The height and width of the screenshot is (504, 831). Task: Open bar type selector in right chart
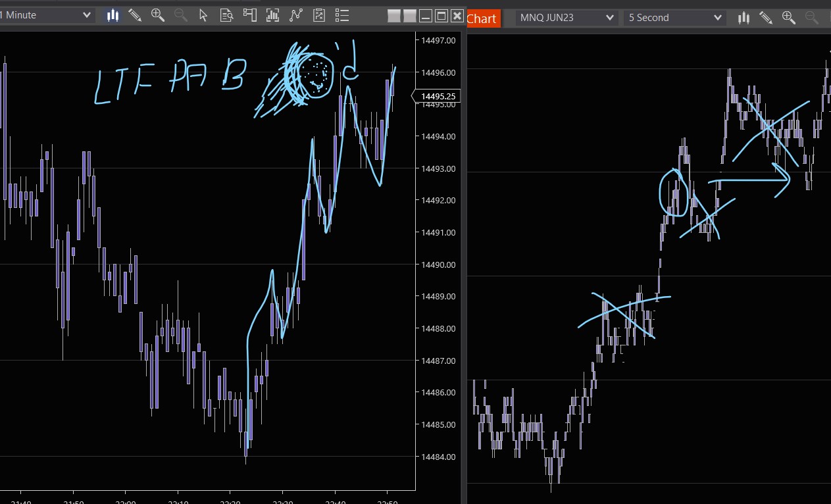tap(745, 18)
